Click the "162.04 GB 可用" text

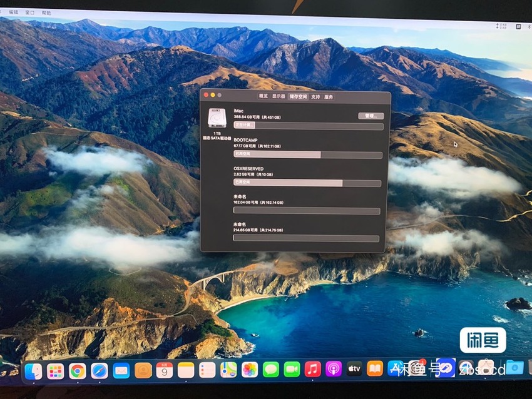(245, 203)
